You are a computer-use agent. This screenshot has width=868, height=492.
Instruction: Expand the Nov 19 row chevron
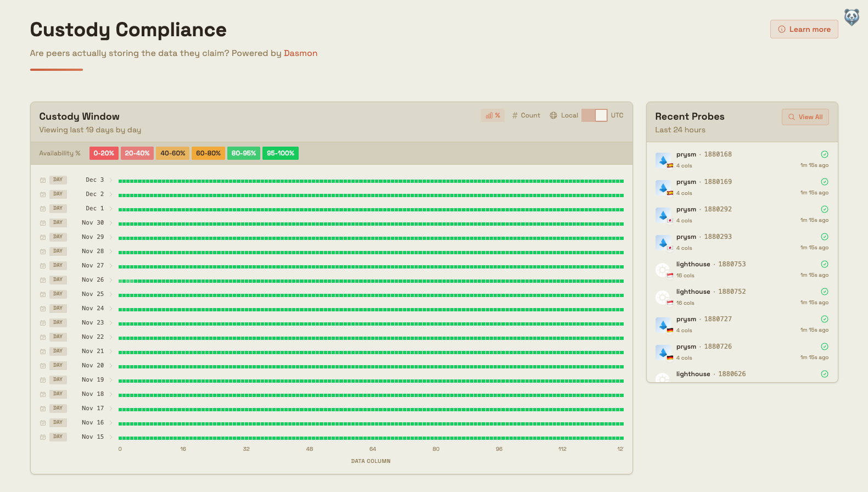[x=111, y=380]
